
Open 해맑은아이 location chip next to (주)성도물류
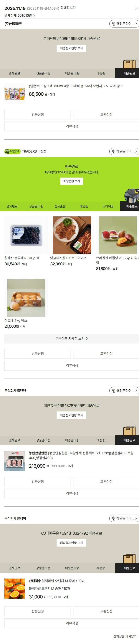tap(124, 24)
